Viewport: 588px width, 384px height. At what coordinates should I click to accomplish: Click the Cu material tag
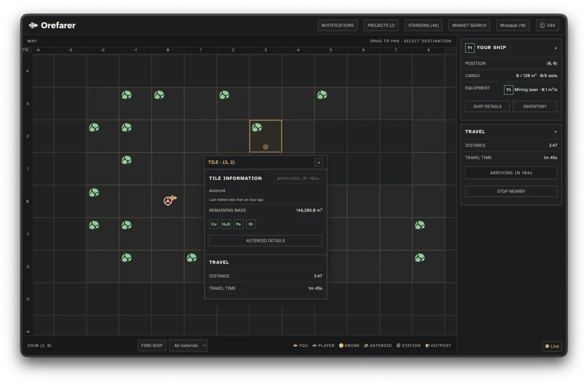[214, 224]
